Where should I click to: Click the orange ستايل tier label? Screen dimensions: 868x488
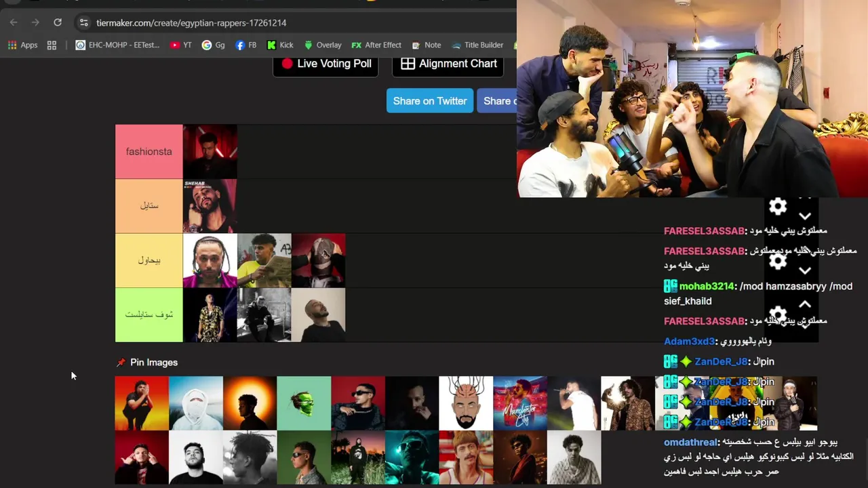tap(149, 206)
